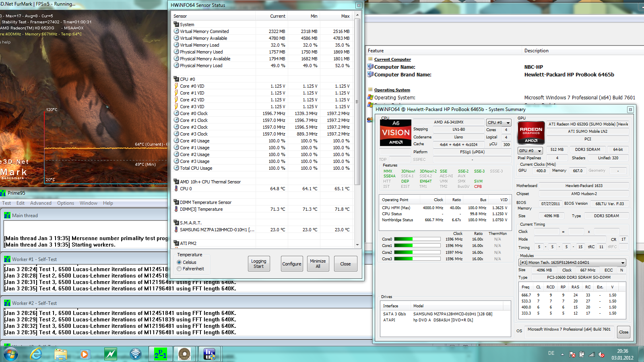
Task: Open Windows Media Player taskbar icon
Action: pos(85,354)
